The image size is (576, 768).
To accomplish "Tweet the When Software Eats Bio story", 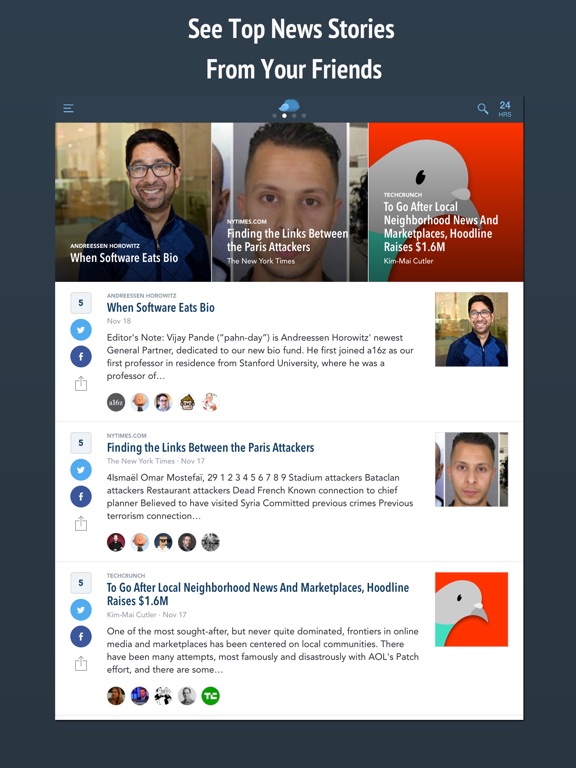I will coord(81,330).
